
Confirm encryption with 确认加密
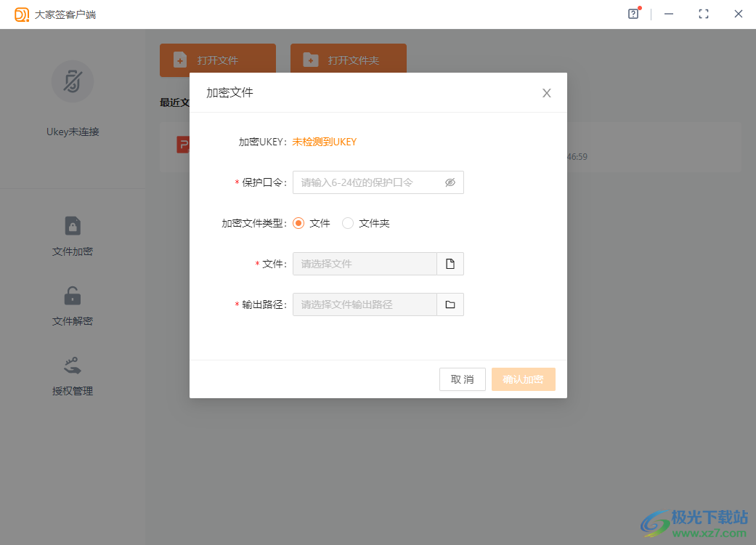[x=523, y=379]
